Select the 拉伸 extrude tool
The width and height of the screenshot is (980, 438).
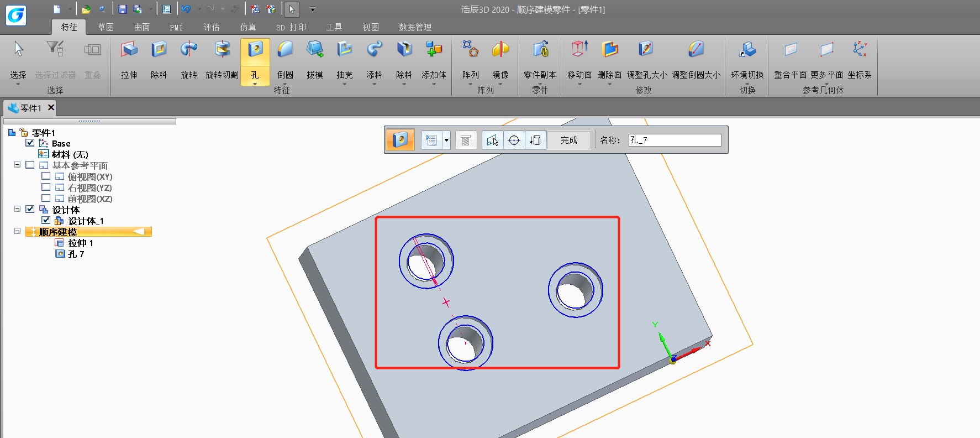tap(129, 60)
